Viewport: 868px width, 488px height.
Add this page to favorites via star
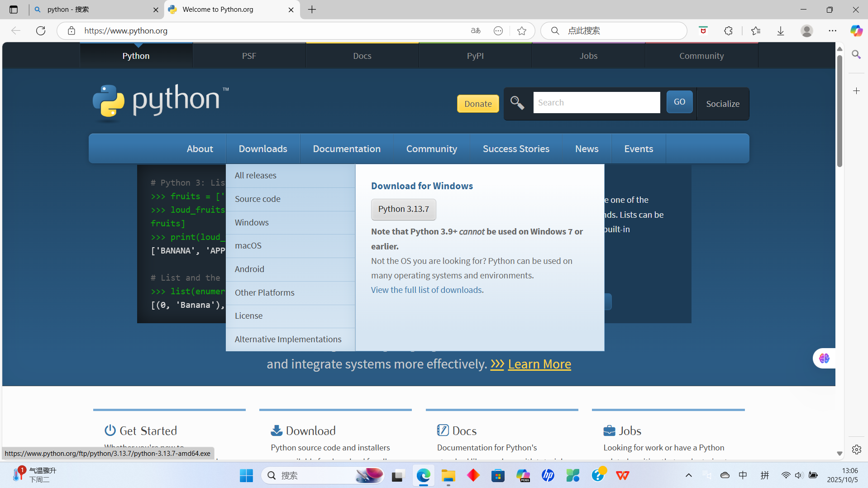click(522, 31)
